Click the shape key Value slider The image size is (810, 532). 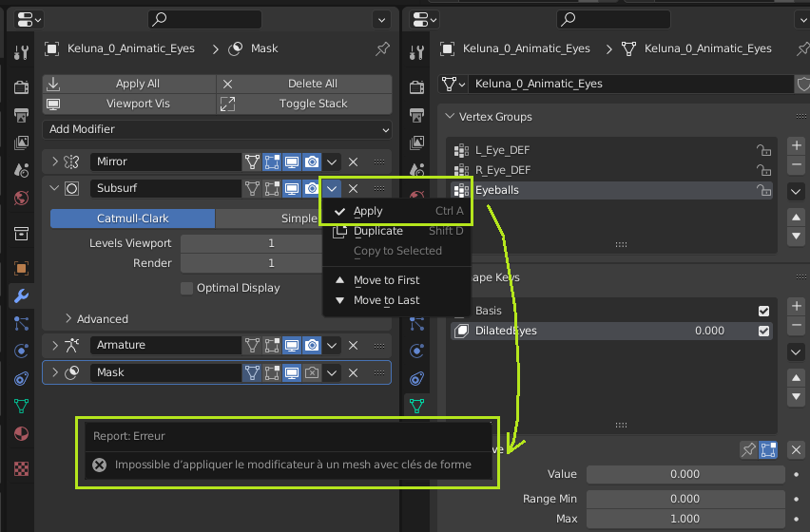tap(685, 474)
